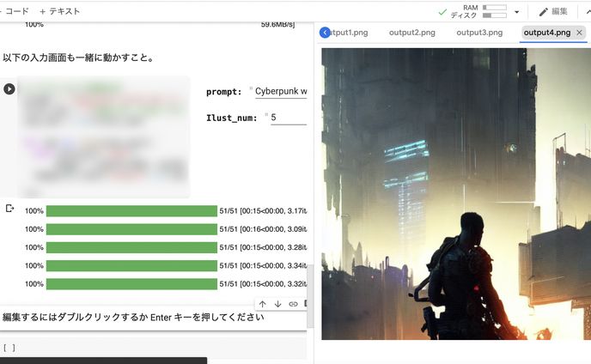The height and width of the screenshot is (364, 591).
Task: Open the RAM disk dropdown arrow
Action: (517, 12)
